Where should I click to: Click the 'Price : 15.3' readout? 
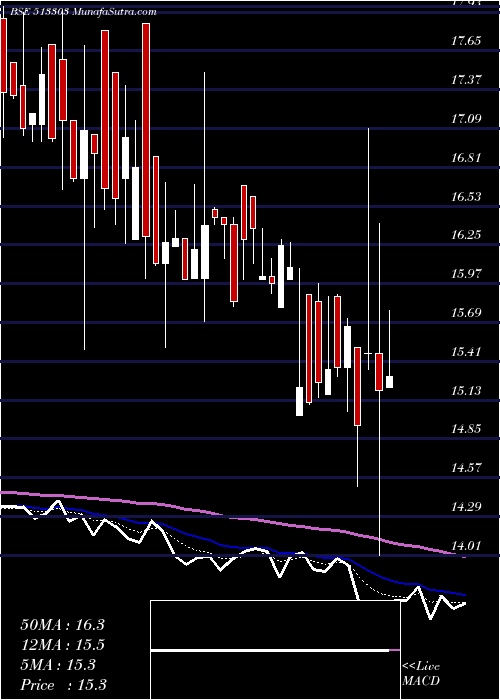pos(63,685)
